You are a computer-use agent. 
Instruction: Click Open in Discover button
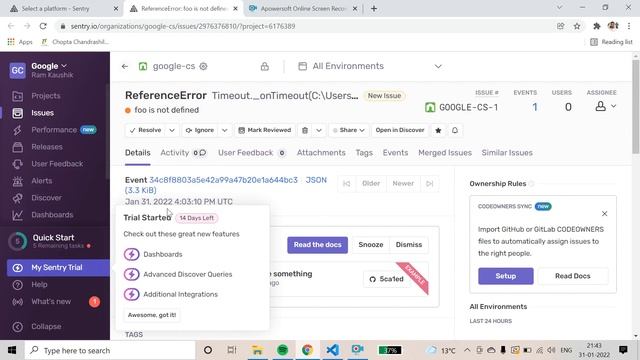(x=400, y=130)
